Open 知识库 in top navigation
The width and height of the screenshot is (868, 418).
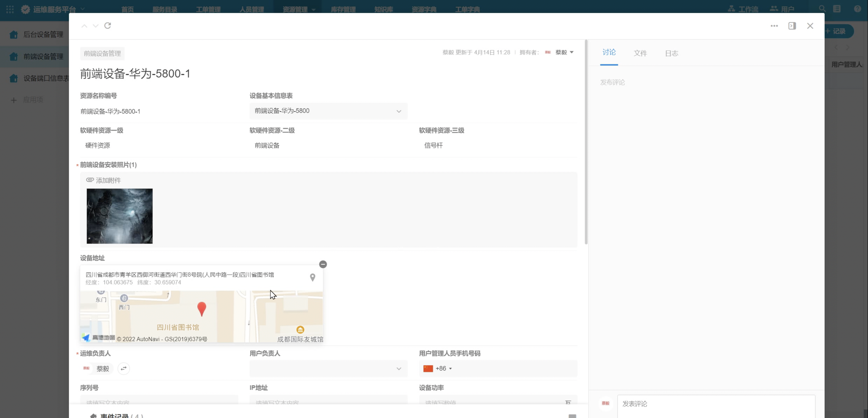[x=383, y=9]
